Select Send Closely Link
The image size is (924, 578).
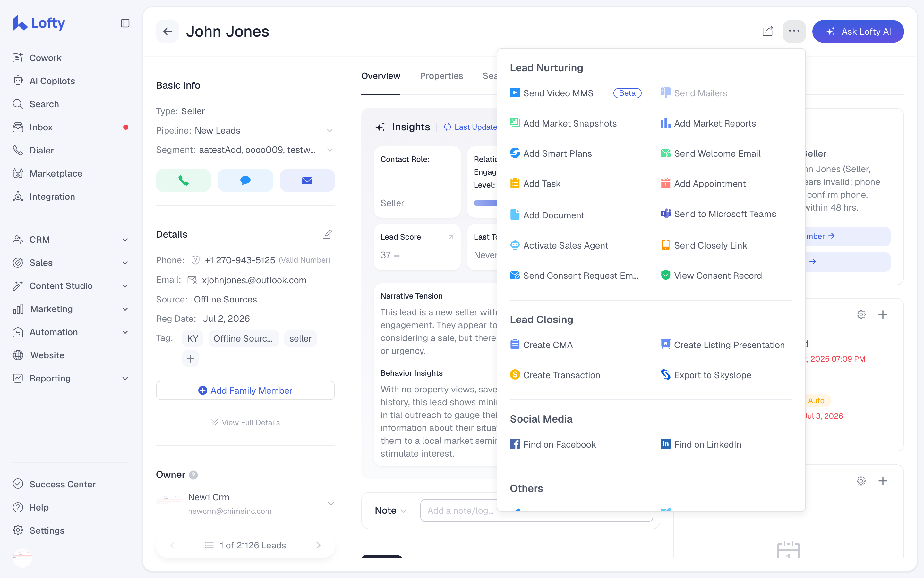click(x=704, y=245)
